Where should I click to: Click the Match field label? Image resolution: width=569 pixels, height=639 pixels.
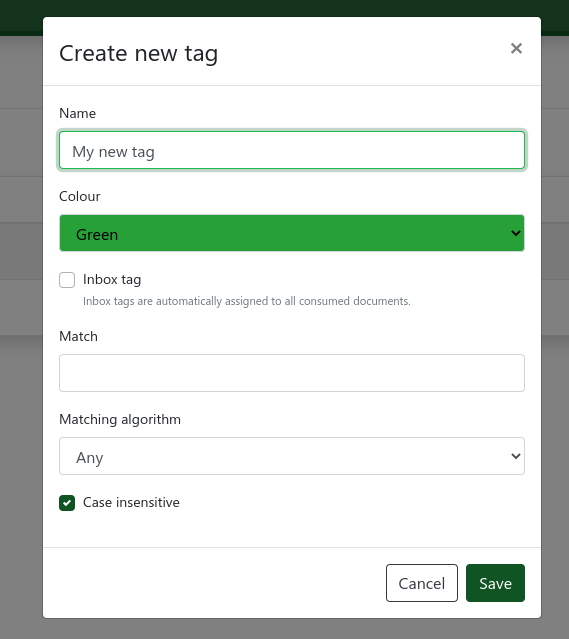[x=78, y=337]
